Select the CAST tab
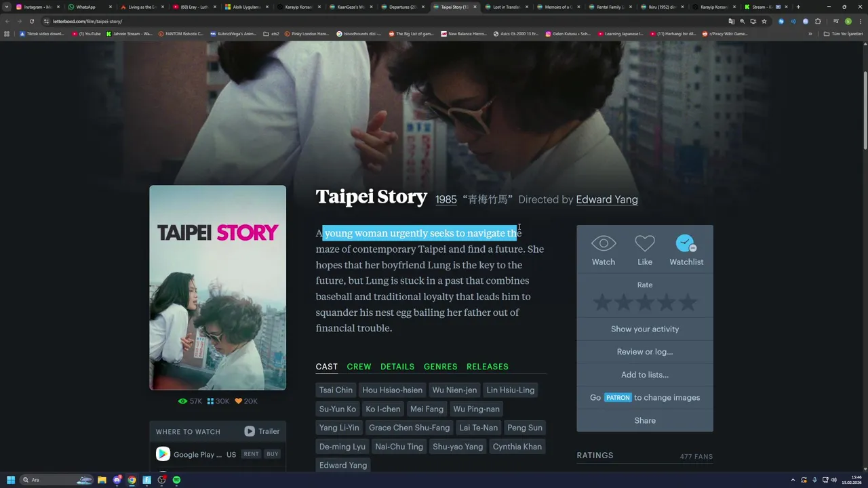 click(326, 367)
